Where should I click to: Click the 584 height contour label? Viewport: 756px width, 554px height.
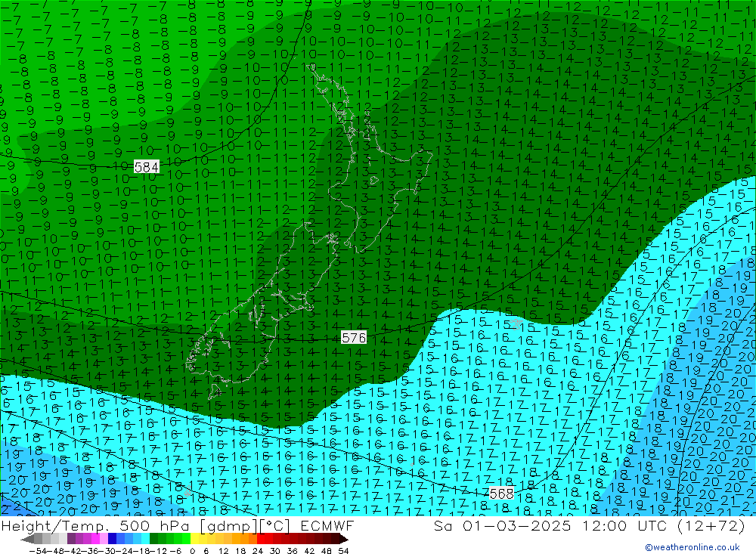pyautogui.click(x=147, y=167)
